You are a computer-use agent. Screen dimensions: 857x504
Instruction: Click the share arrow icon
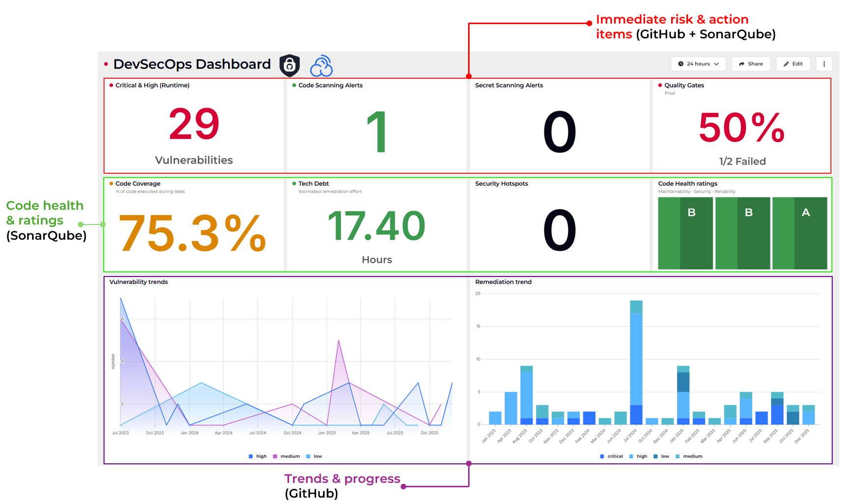tap(741, 64)
